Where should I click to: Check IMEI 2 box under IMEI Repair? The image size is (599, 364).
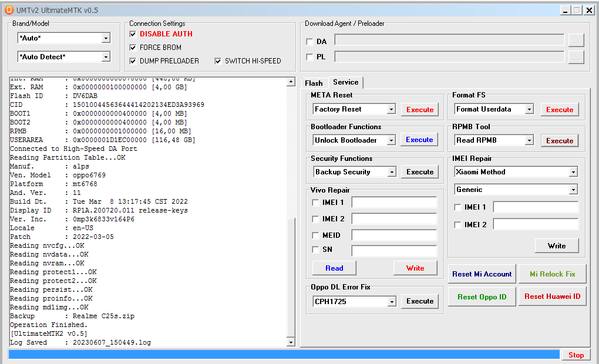pos(457,225)
